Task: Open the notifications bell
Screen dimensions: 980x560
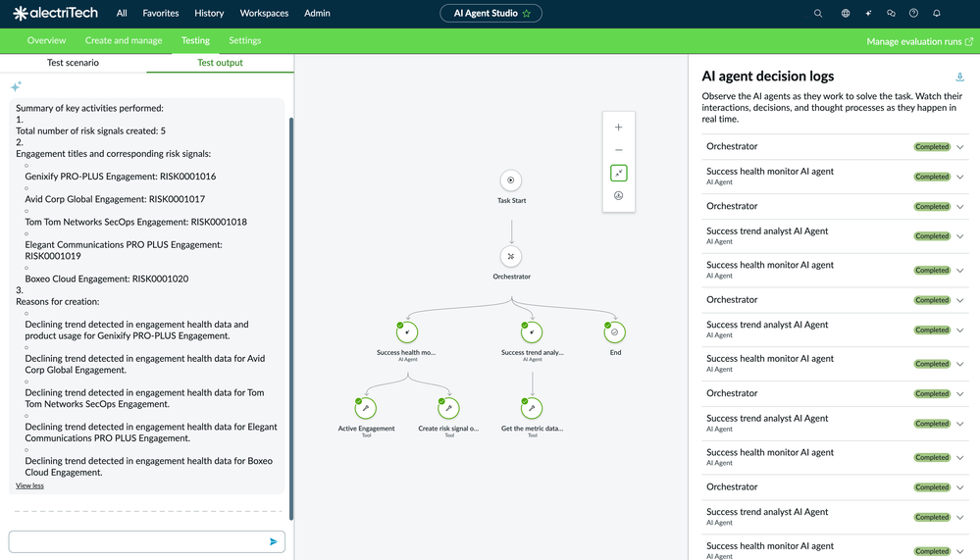Action: point(937,13)
